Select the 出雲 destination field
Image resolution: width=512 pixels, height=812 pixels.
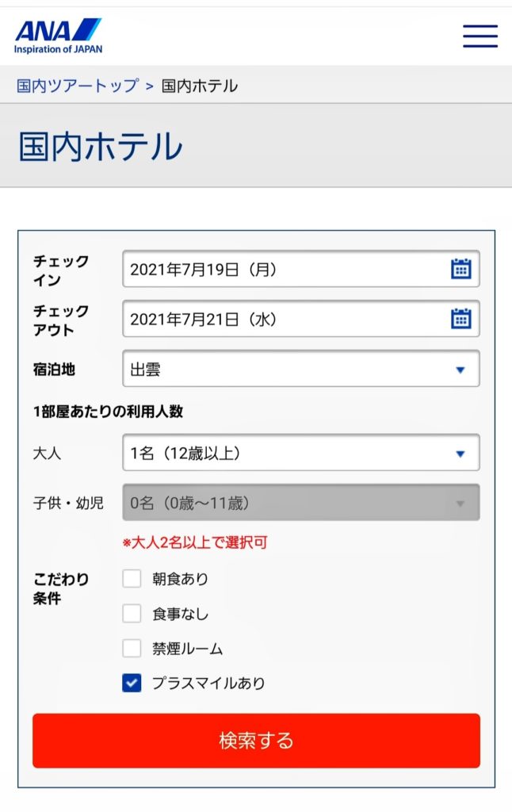pyautogui.click(x=285, y=370)
